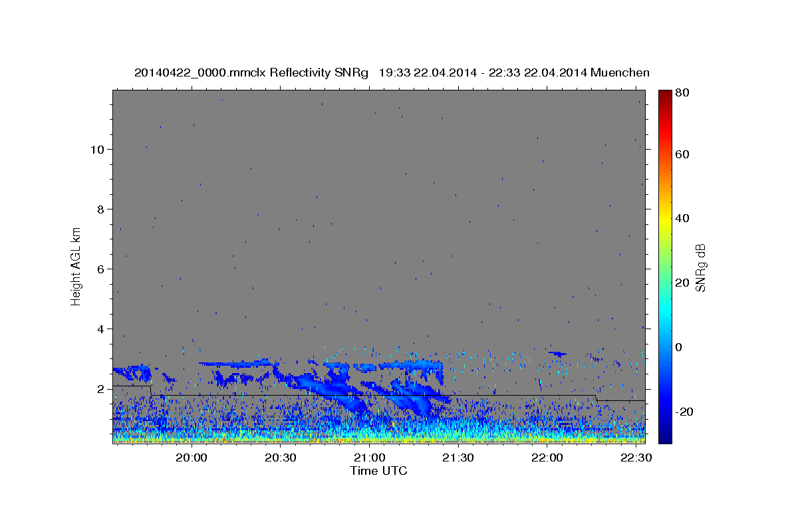The image size is (798, 532).
Task: Click the 'SNRg dB' colorbar label
Action: [x=700, y=268]
